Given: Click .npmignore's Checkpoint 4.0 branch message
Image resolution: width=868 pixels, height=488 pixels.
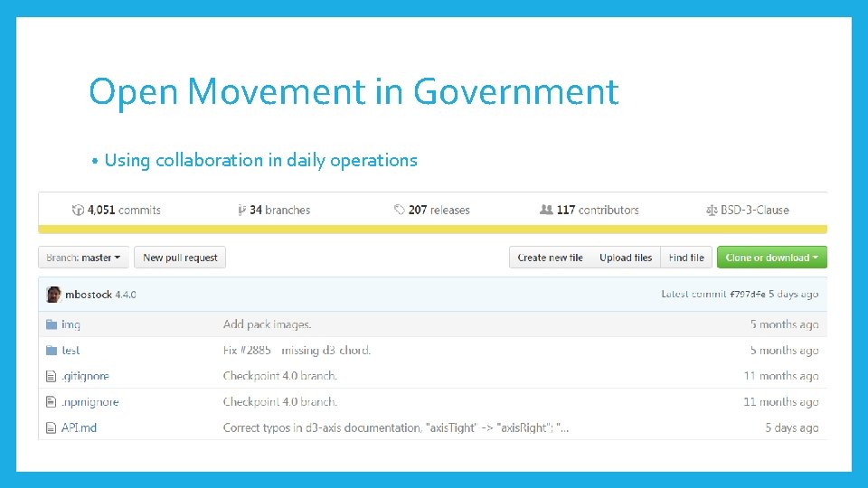Looking at the screenshot, I should (x=280, y=401).
